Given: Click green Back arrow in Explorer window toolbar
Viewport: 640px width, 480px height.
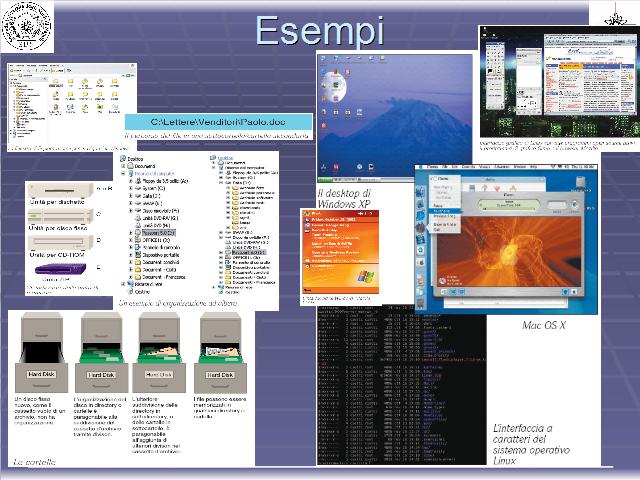Looking at the screenshot, I should tap(12, 70).
